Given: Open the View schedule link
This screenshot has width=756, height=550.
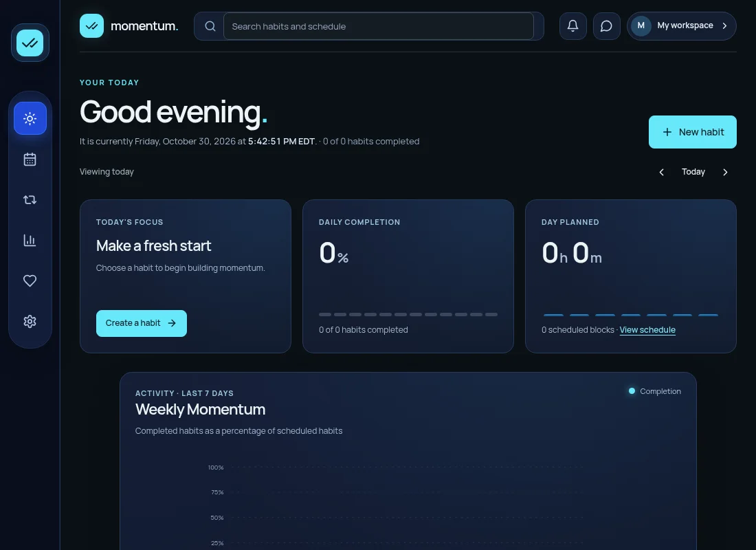Looking at the screenshot, I should [647, 330].
